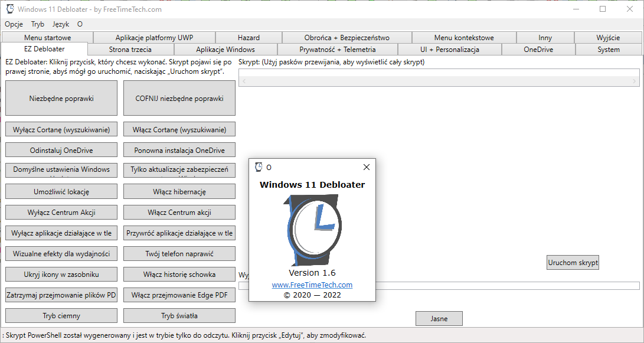Click the Tryb światła button
This screenshot has height=343, width=644.
179,315
